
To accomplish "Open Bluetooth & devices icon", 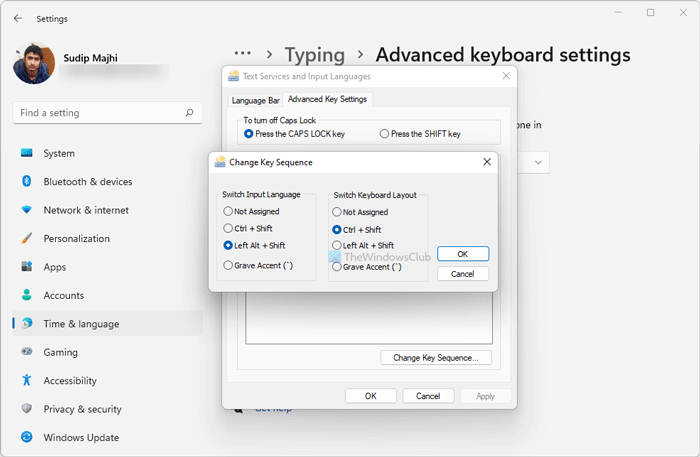I will 26,182.
